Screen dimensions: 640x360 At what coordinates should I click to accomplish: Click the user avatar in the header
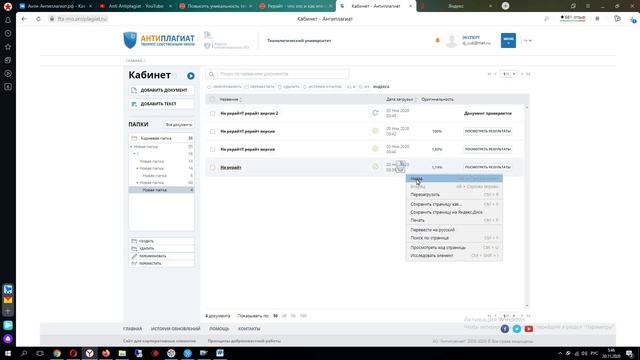[x=451, y=40]
